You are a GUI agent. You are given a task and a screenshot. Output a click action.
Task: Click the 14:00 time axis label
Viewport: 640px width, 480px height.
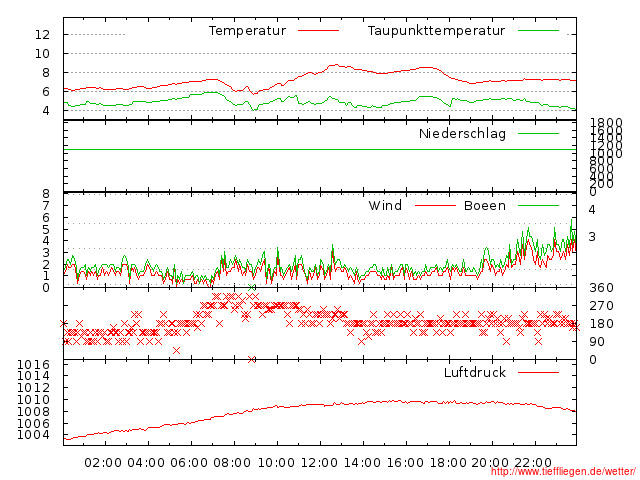tap(362, 463)
